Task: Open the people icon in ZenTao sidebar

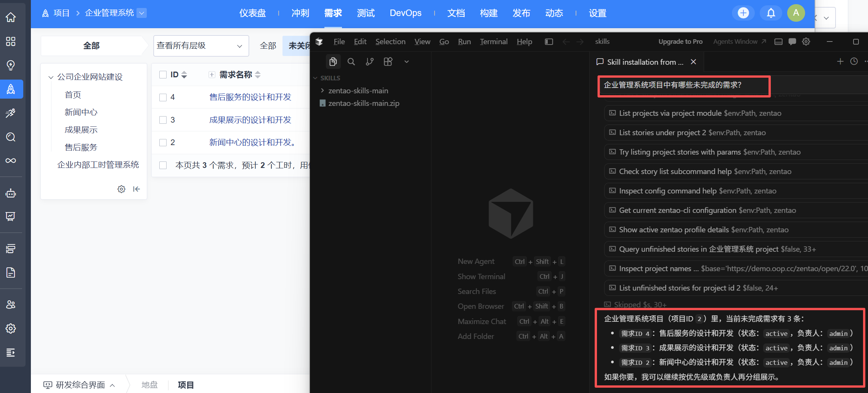Action: 11,304
